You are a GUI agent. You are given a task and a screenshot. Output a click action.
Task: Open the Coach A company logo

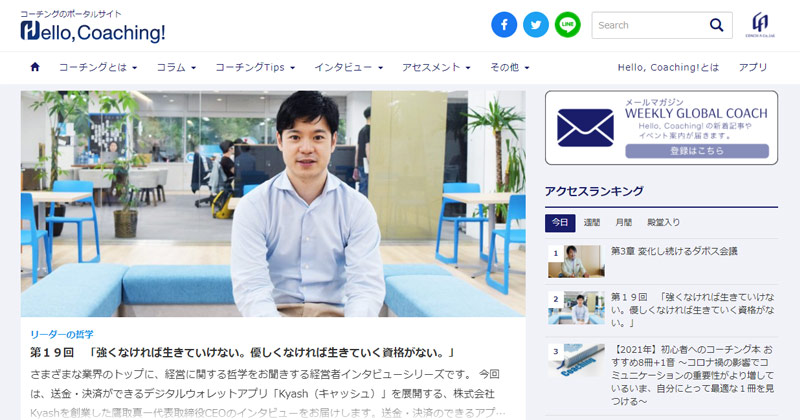(760, 25)
